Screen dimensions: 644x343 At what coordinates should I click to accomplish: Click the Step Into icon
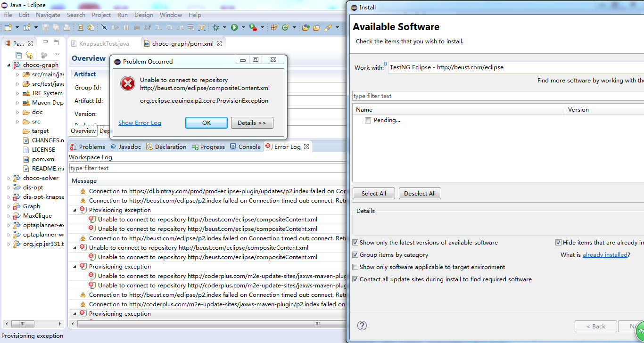tap(158, 27)
